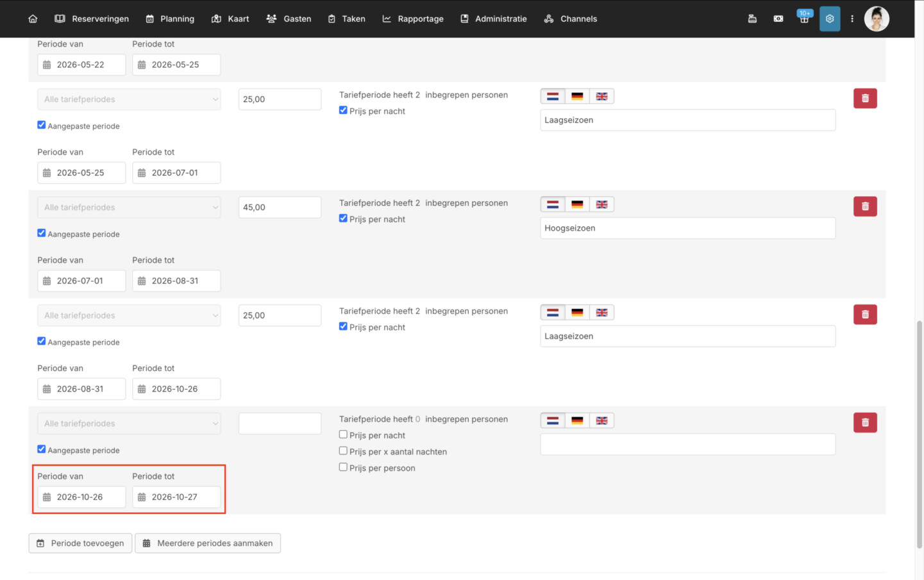Toggle Prijs per nacht in Laagseizoen row starting 2026-05-25

343,110
